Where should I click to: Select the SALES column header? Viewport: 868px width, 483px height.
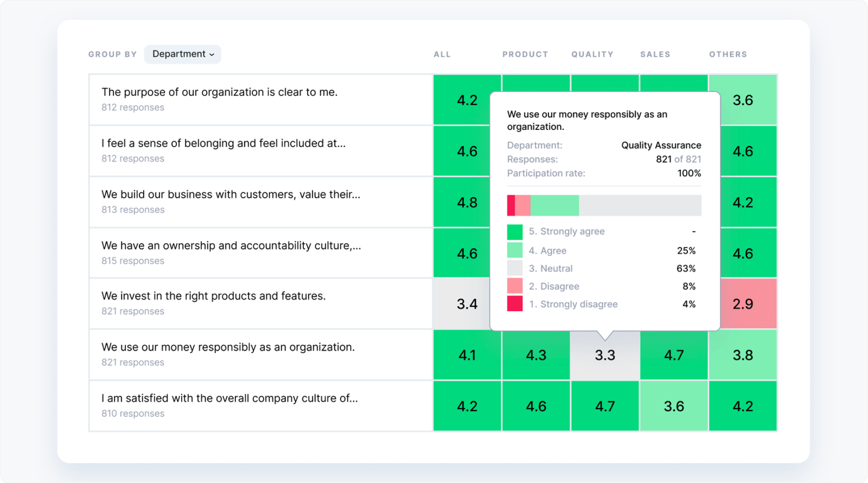[655, 54]
